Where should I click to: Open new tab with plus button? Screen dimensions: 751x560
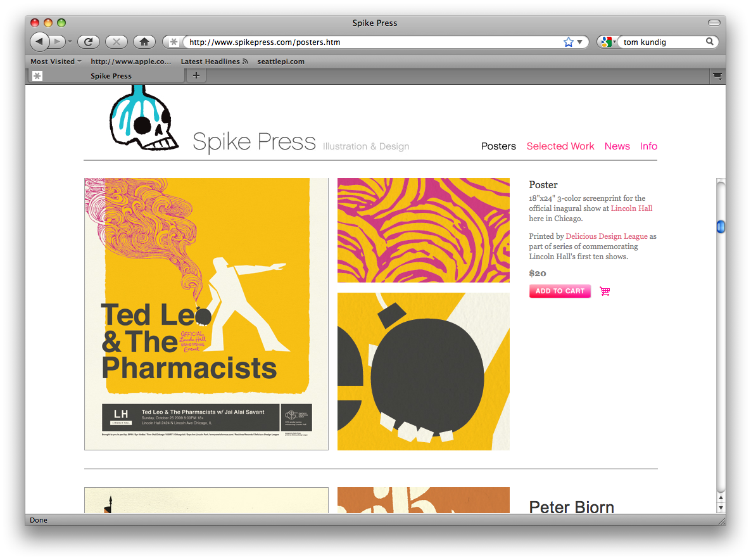tap(196, 75)
